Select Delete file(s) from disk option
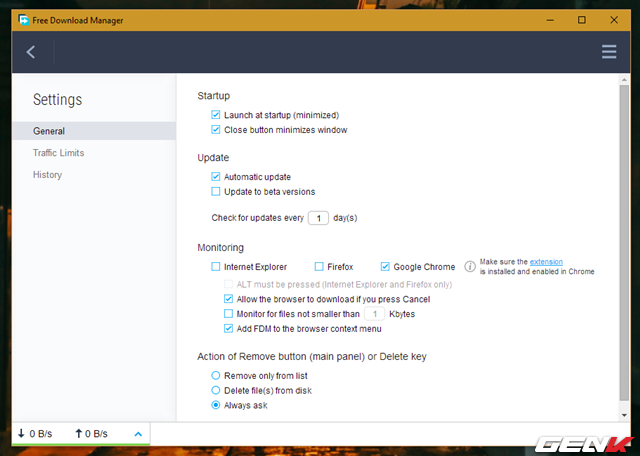This screenshot has height=456, width=640. [x=216, y=390]
